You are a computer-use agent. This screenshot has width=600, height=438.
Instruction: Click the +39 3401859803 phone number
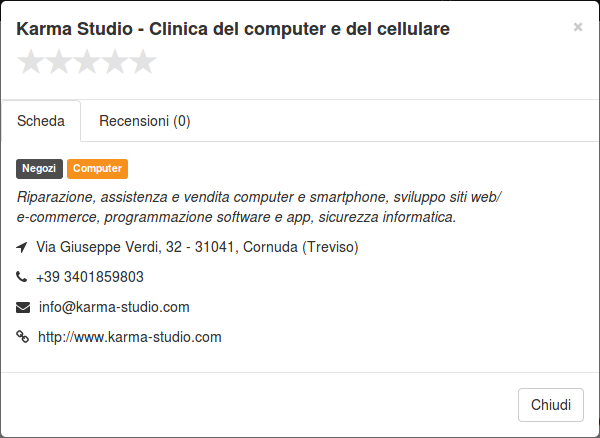coord(90,277)
